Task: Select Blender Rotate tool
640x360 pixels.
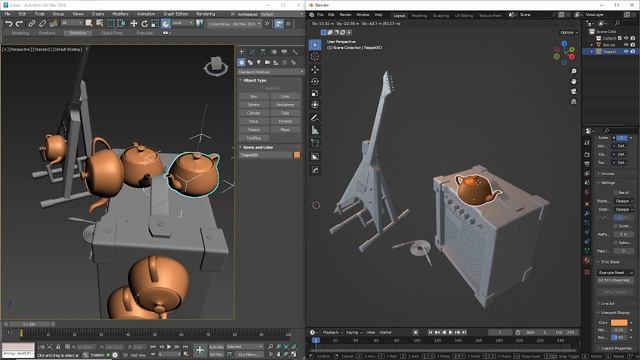Action: click(x=315, y=81)
